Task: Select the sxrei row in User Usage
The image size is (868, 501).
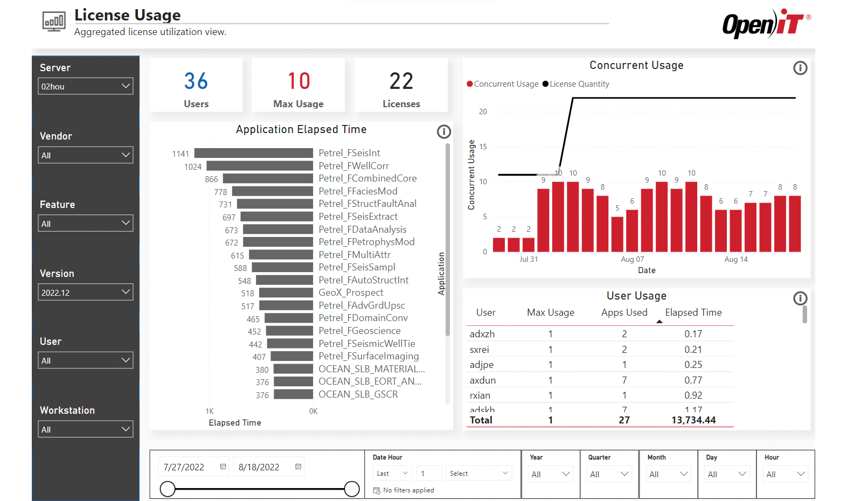Action: 600,350
